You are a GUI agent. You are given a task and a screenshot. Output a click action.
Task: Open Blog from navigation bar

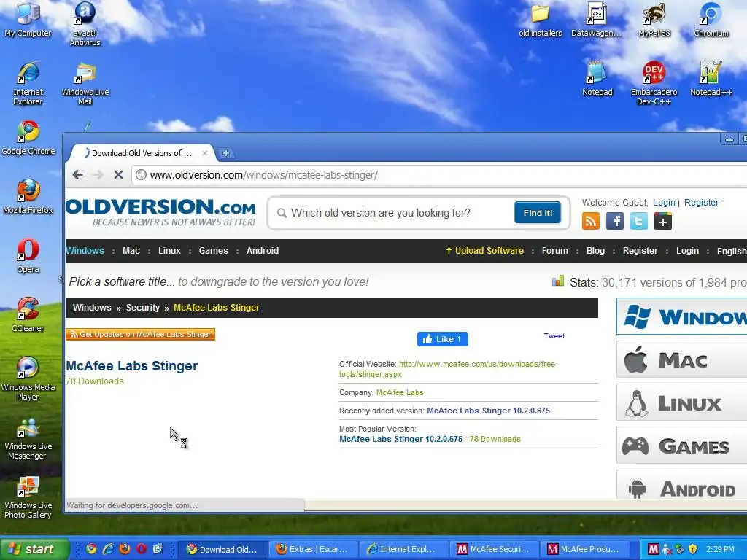click(595, 251)
